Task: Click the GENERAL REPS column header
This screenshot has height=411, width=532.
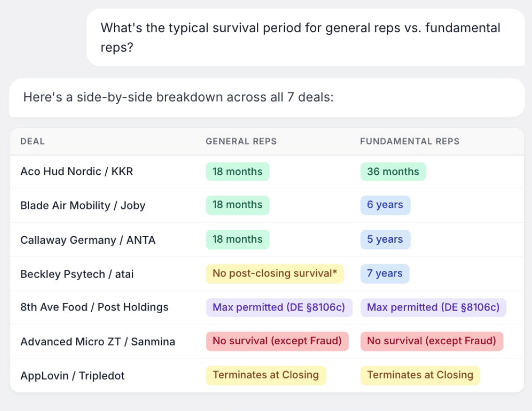Action: [x=241, y=141]
